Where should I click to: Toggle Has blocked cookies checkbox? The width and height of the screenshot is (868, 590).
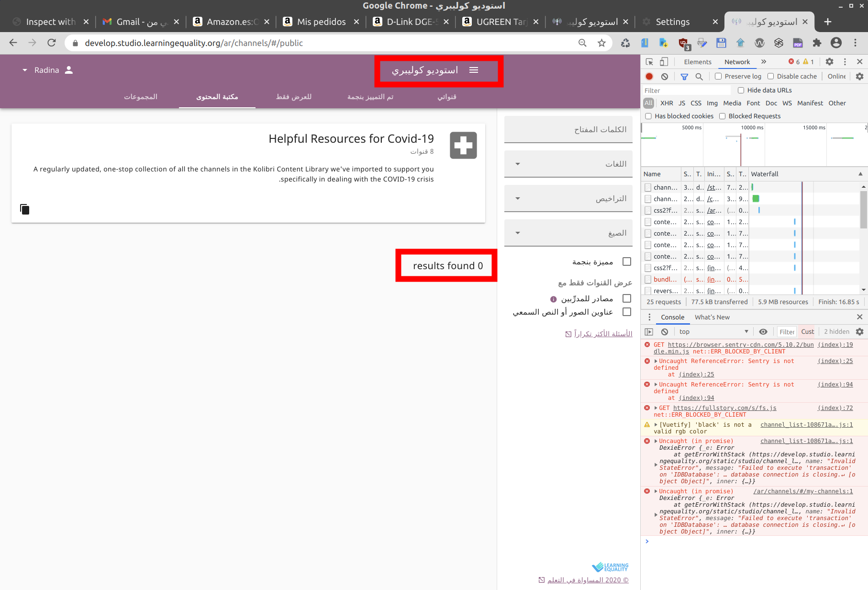pos(648,116)
